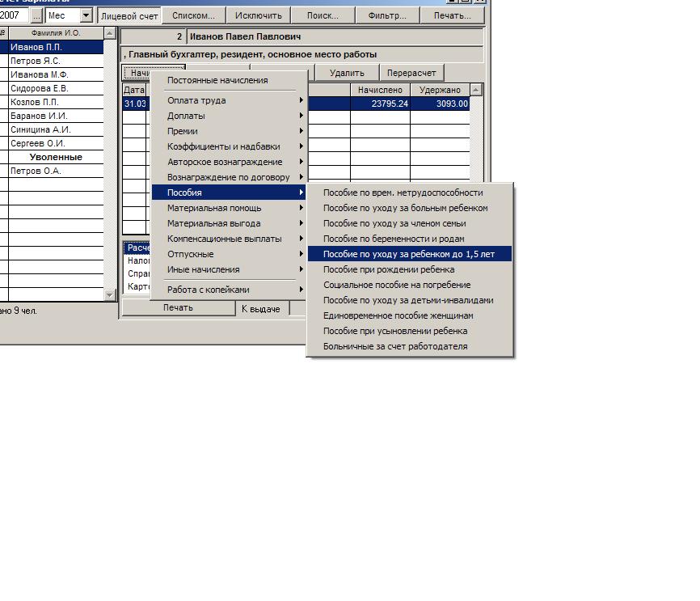The height and width of the screenshot is (601, 700).
Task: Click the Перерасчет button
Action: click(x=411, y=73)
